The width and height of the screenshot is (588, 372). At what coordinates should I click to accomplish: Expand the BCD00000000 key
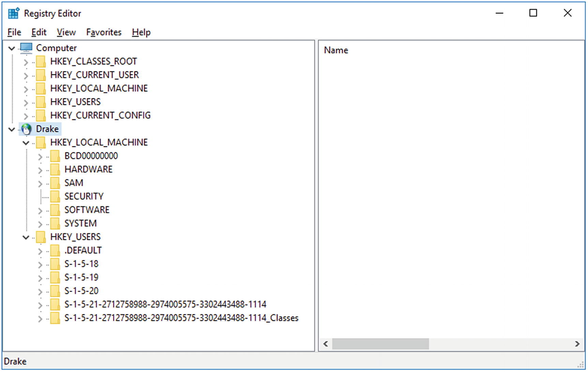pos(40,157)
